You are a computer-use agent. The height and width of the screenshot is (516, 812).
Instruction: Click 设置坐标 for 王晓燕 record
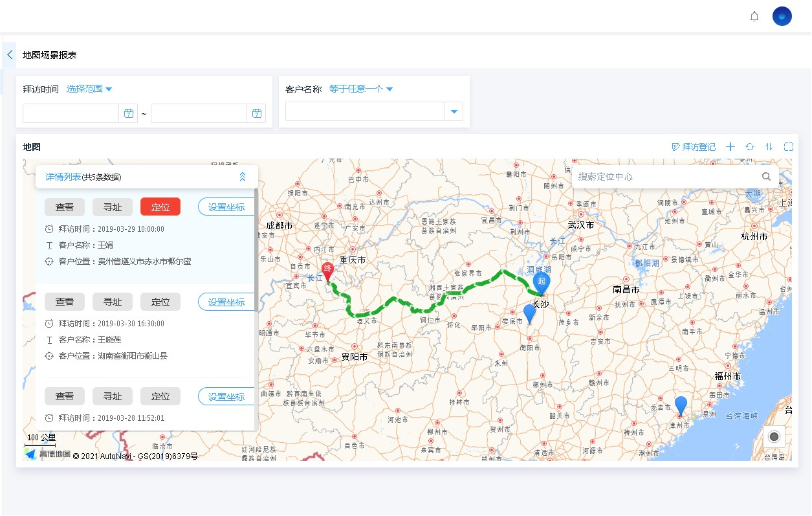point(226,302)
